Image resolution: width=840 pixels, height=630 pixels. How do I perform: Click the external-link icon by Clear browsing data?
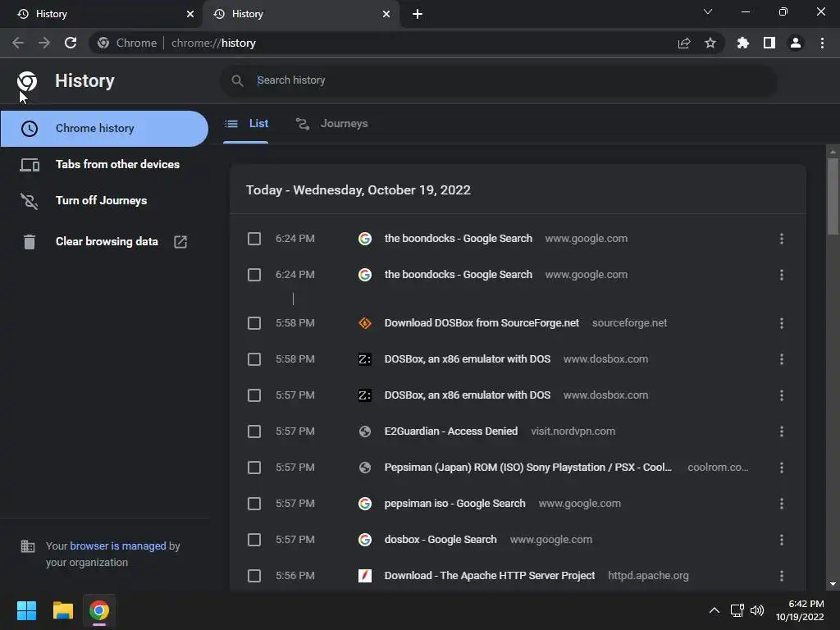click(x=180, y=242)
